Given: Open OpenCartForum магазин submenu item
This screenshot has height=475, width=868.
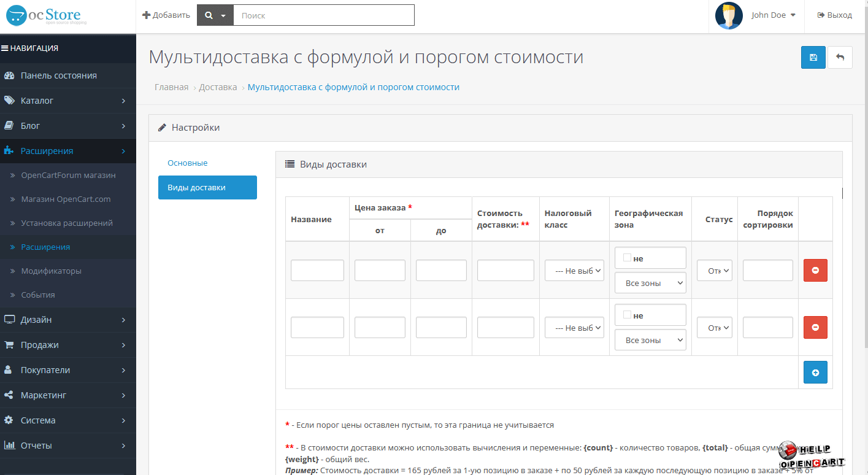Looking at the screenshot, I should (x=67, y=176).
